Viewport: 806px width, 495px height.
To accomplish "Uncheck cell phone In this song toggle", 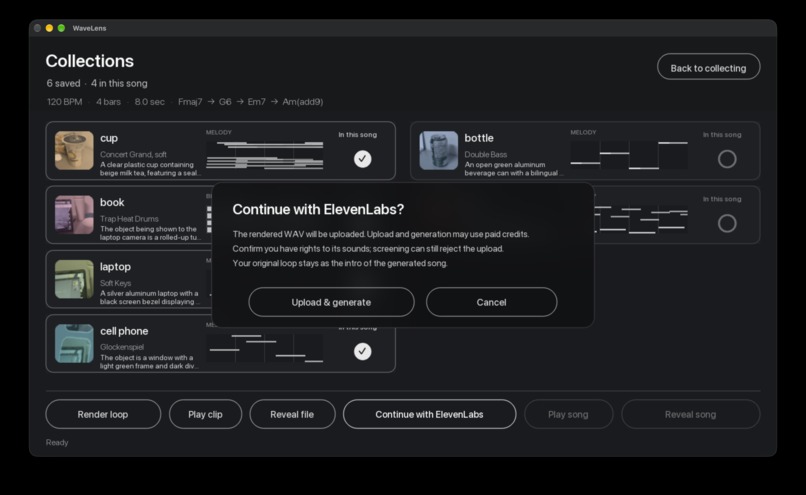I will point(362,352).
